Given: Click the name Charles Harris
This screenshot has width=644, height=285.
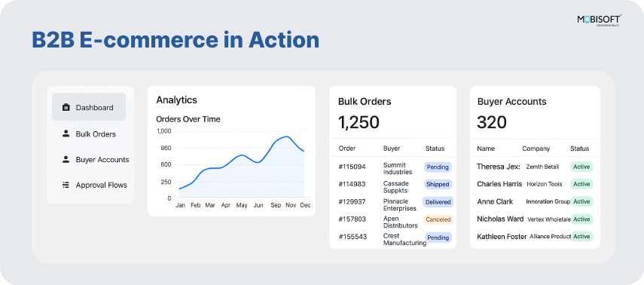Looking at the screenshot, I should (x=499, y=184).
